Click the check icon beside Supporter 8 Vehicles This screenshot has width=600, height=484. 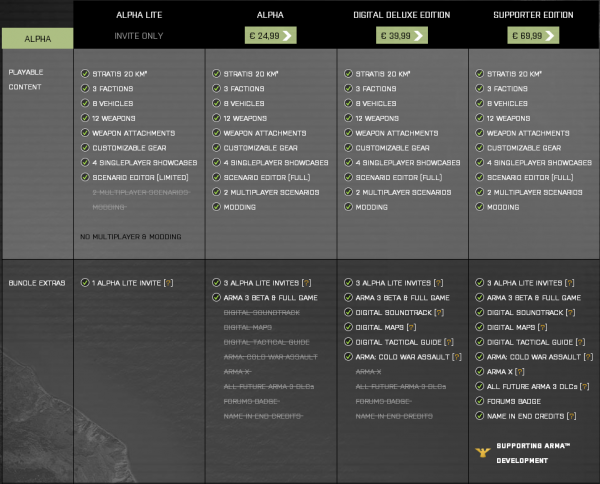coord(479,103)
